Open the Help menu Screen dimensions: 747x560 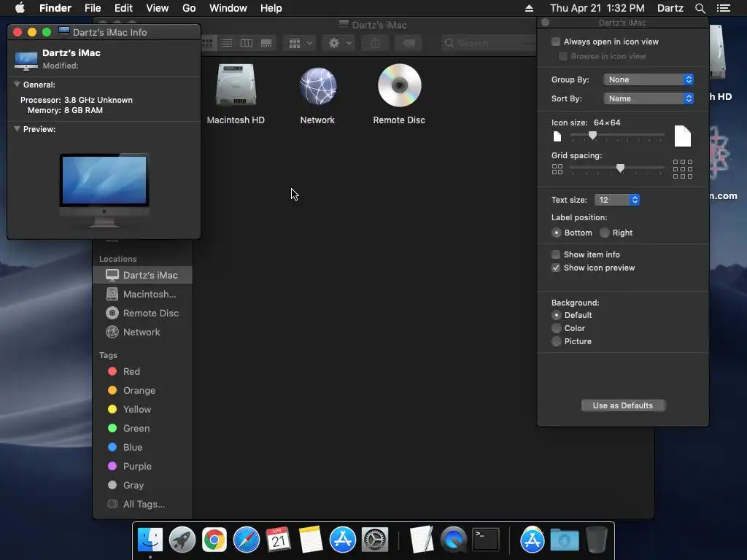pyautogui.click(x=271, y=8)
